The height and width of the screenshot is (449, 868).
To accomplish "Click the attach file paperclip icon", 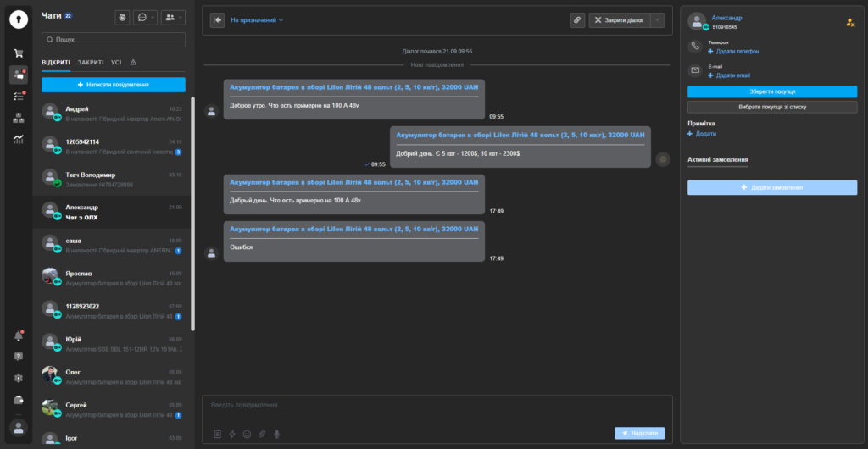I will [262, 434].
